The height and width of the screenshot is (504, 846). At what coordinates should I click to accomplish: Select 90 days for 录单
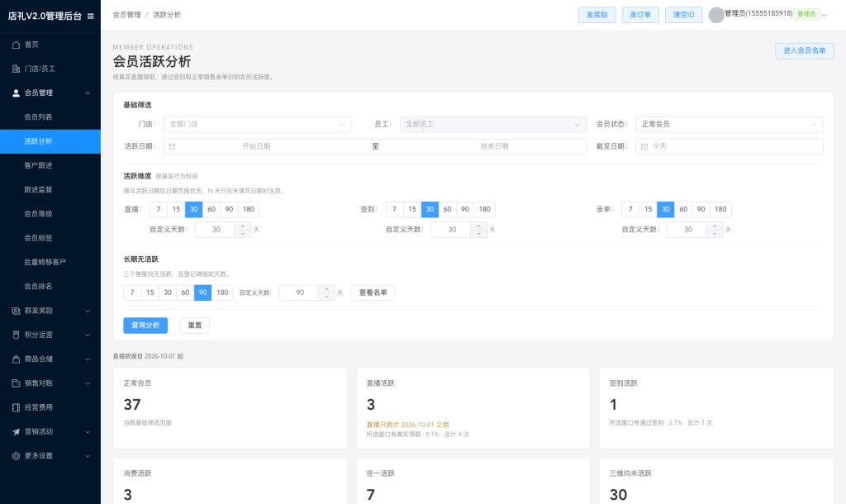click(701, 209)
